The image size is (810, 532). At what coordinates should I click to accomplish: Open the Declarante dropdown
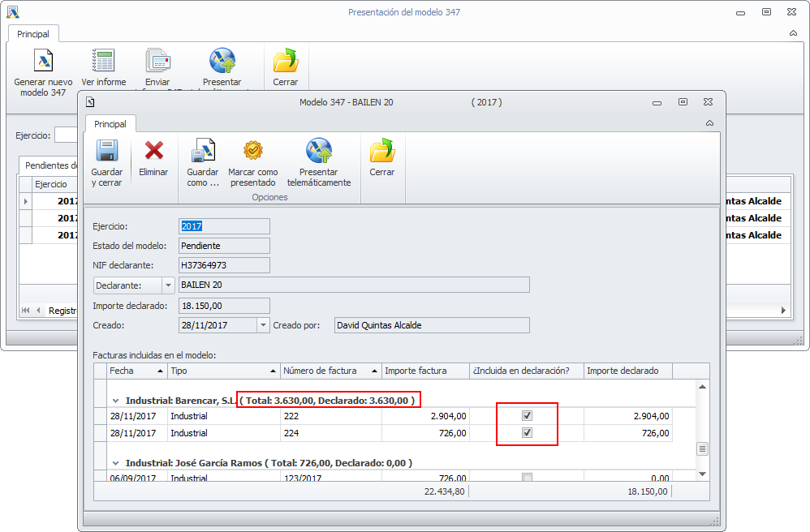tap(168, 285)
